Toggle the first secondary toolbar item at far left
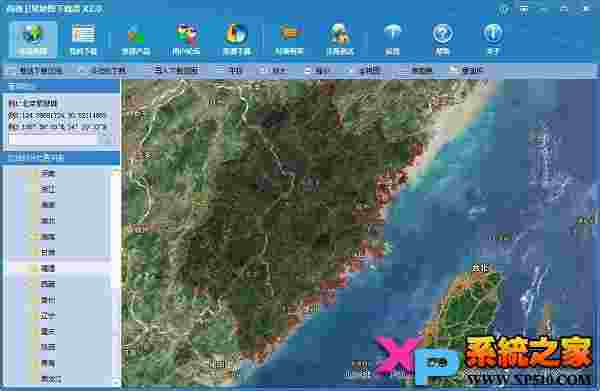The height and width of the screenshot is (391, 600). click(35, 70)
